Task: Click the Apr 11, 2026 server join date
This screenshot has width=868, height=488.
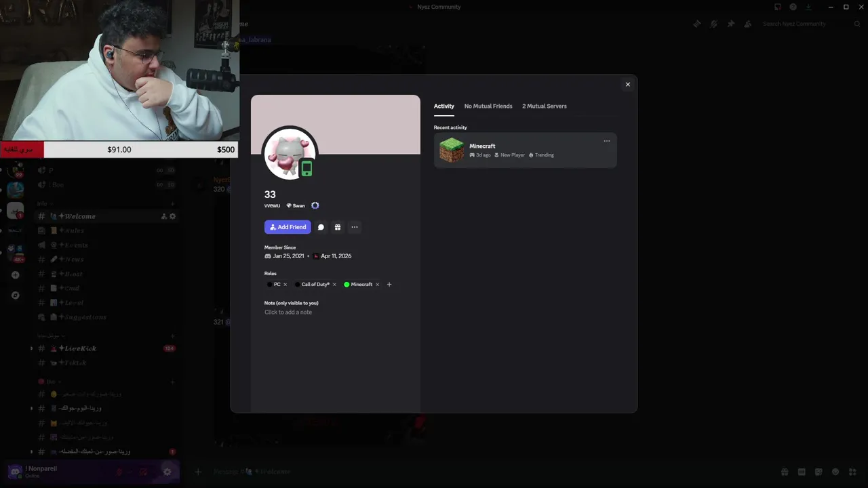Action: coord(336,256)
